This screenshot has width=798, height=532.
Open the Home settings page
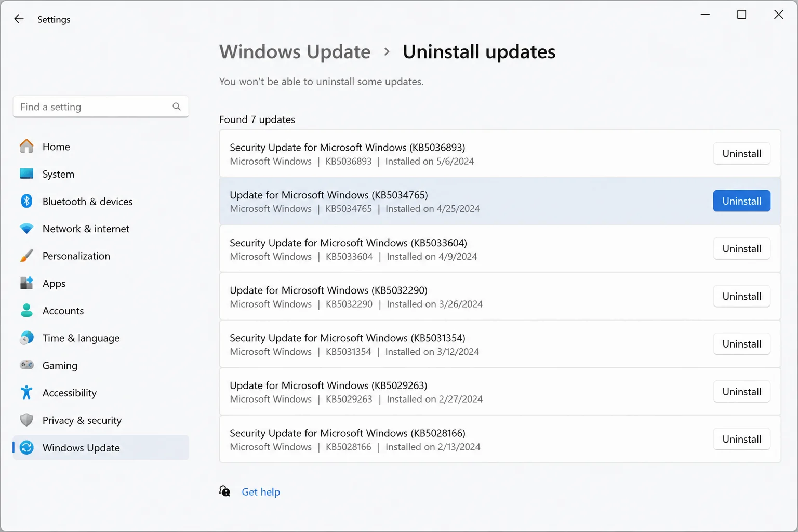tap(101, 147)
